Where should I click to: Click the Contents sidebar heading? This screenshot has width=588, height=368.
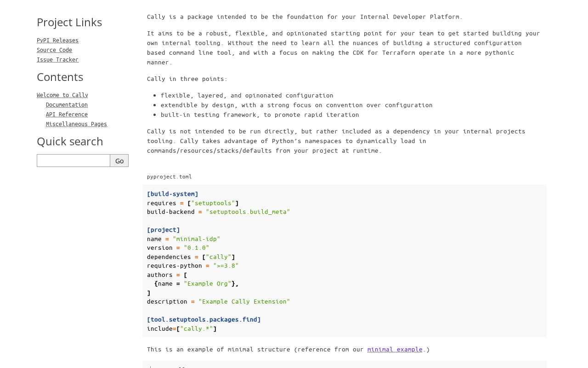point(60,77)
